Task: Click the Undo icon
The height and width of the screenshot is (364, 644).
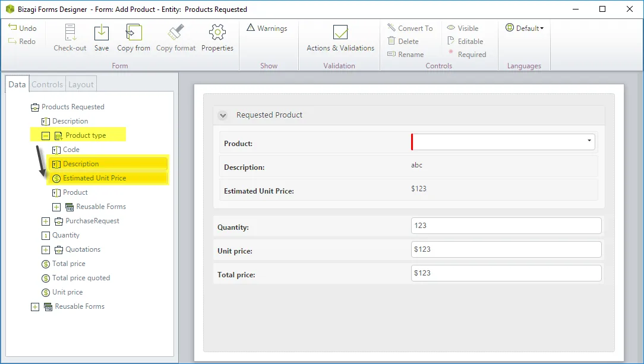Action: point(12,27)
